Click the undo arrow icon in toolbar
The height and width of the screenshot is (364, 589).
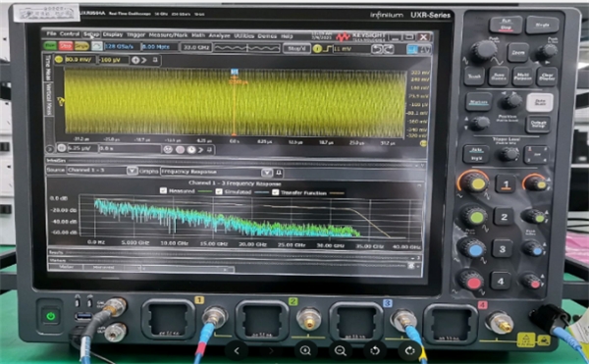[x=376, y=49]
